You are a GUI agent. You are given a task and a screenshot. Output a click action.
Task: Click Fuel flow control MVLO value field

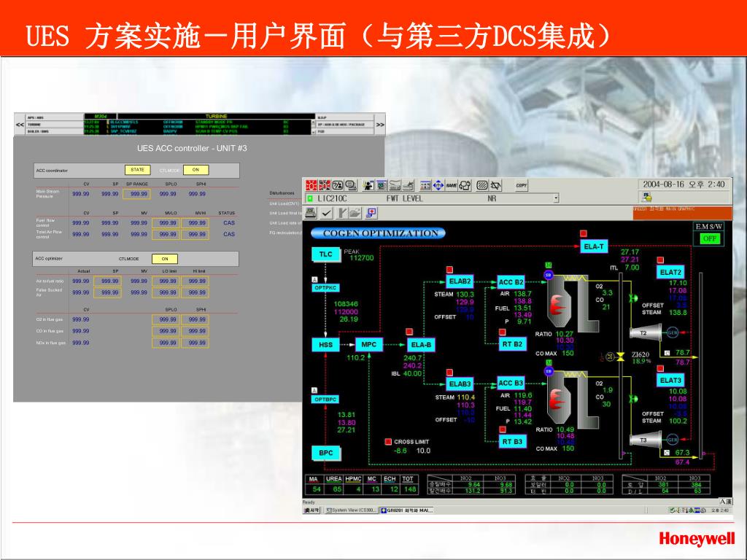(166, 222)
